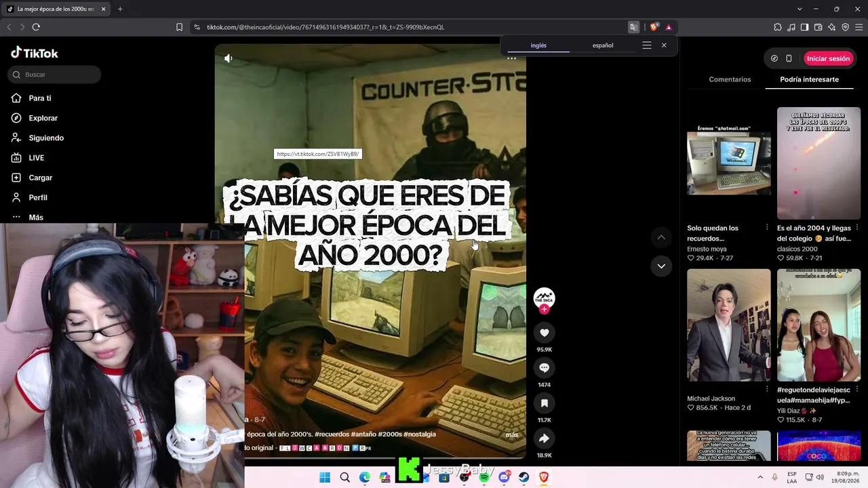Screen dimensions: 868x488
Task: View site information icon beside the URL
Action: 197,27
